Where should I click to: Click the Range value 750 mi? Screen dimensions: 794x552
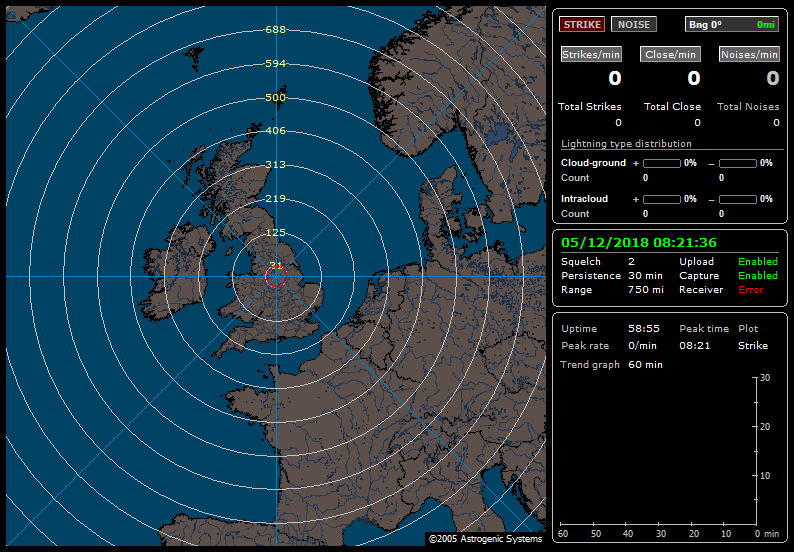646,290
